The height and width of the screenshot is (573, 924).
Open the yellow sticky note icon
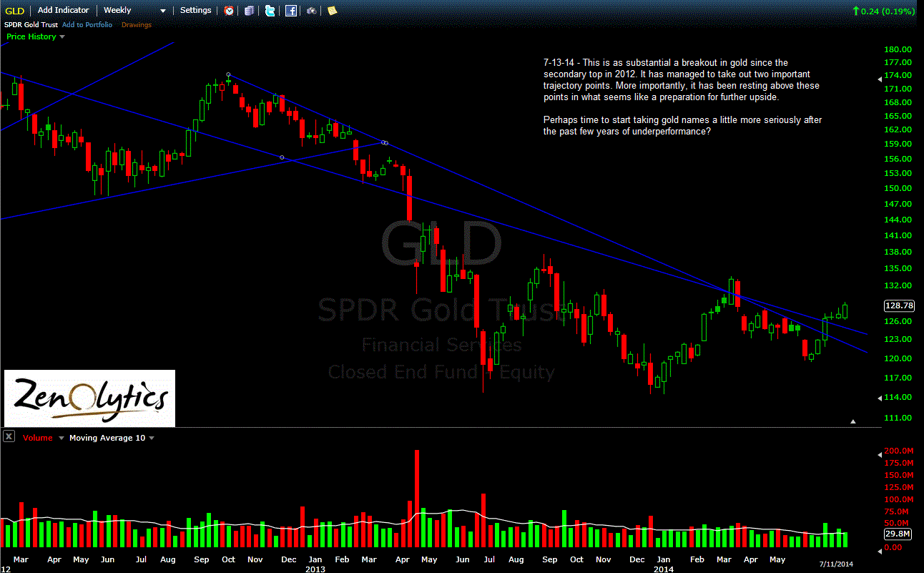(333, 11)
